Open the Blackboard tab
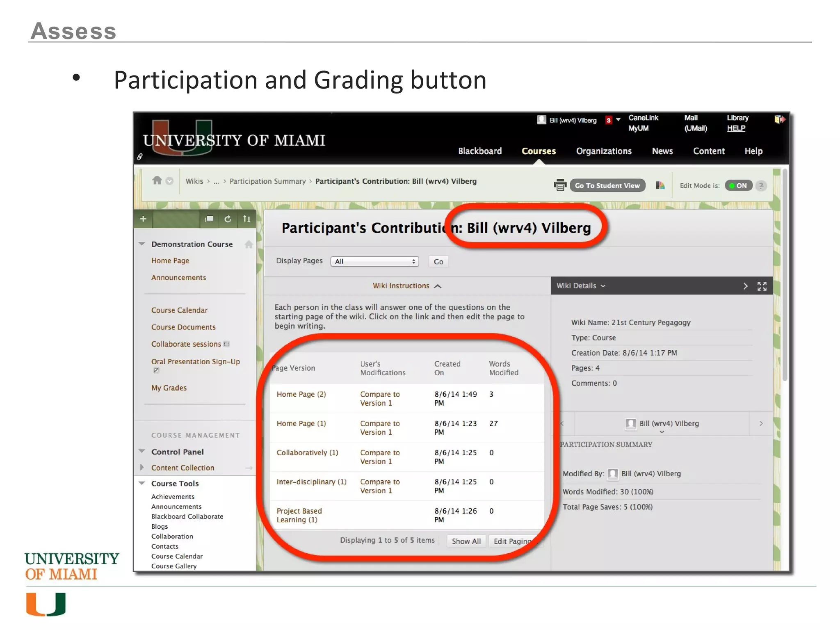Viewport: 840px width, 630px height. coord(480,151)
